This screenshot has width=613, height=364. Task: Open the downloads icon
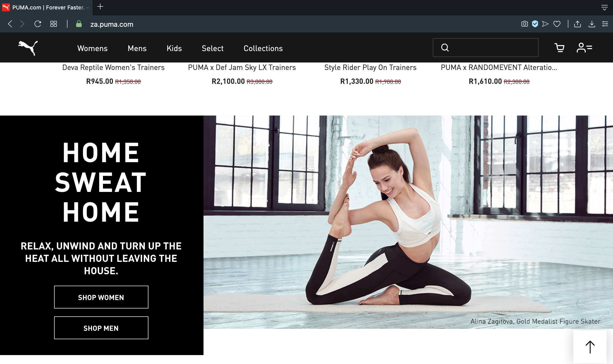[592, 24]
